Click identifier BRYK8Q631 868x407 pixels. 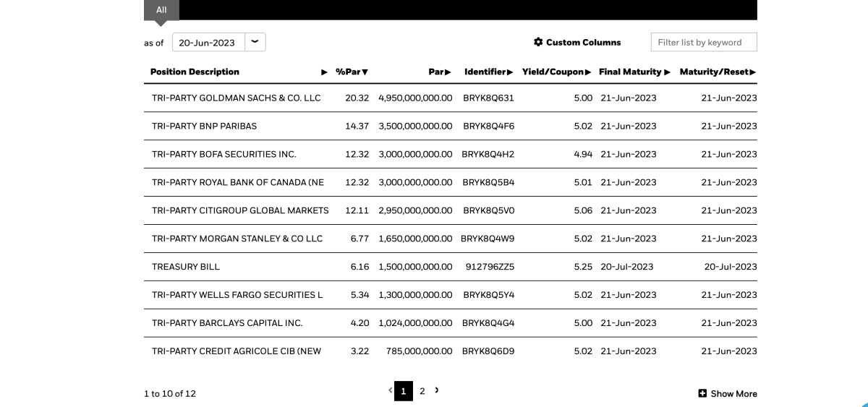[x=488, y=98]
